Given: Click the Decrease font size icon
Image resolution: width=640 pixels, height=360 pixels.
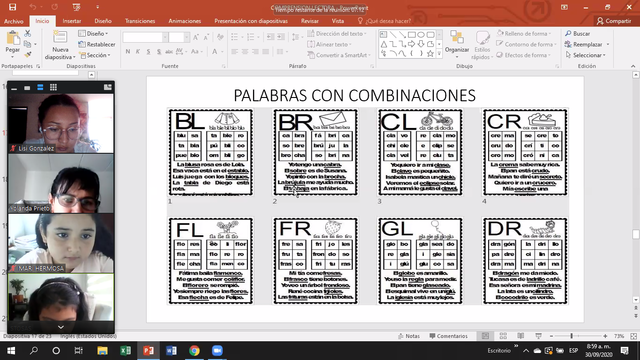Looking at the screenshot, I should click(206, 38).
